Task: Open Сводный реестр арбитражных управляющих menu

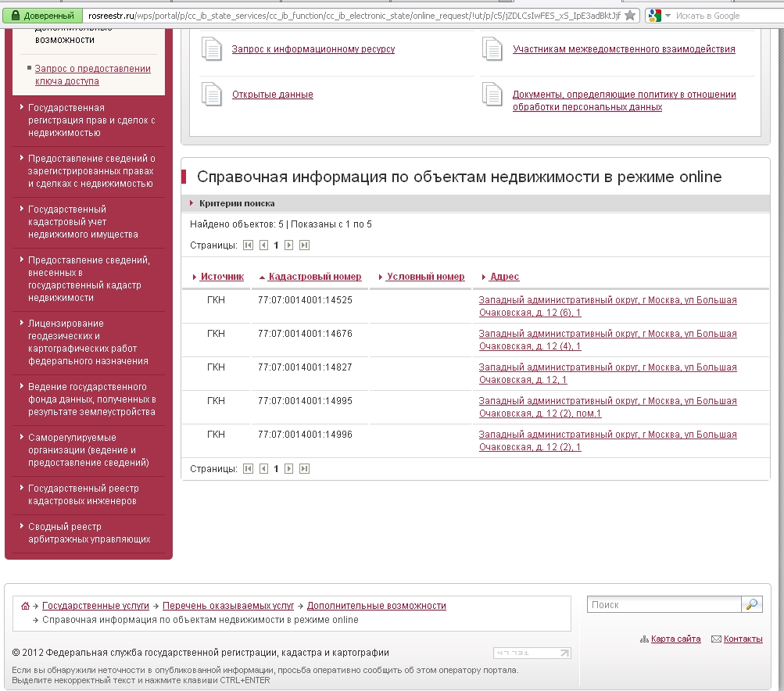Action: (x=89, y=533)
